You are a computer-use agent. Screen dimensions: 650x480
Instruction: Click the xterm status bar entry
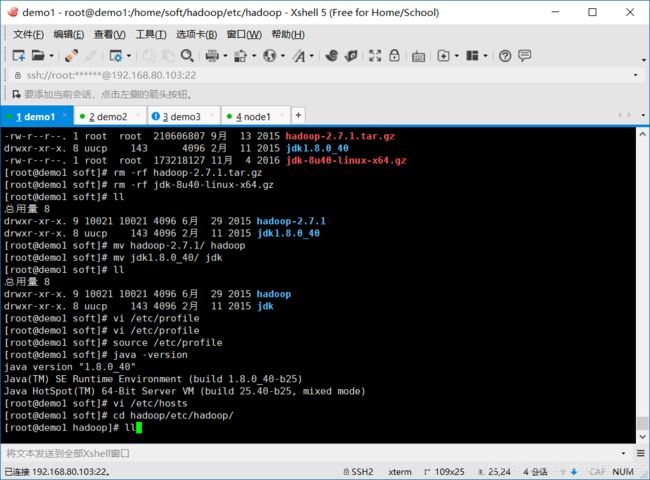[400, 472]
